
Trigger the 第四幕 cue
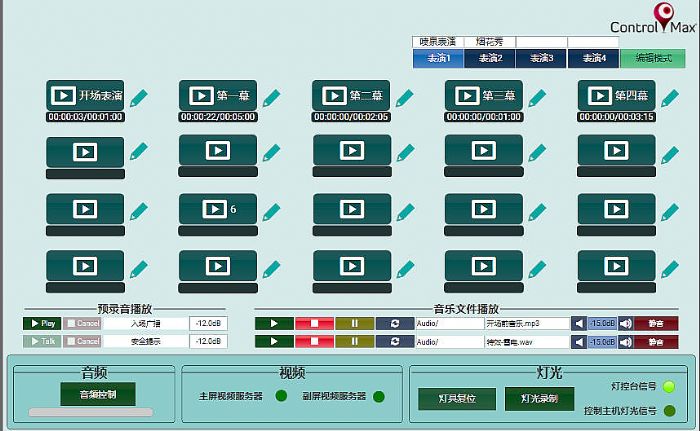617,95
